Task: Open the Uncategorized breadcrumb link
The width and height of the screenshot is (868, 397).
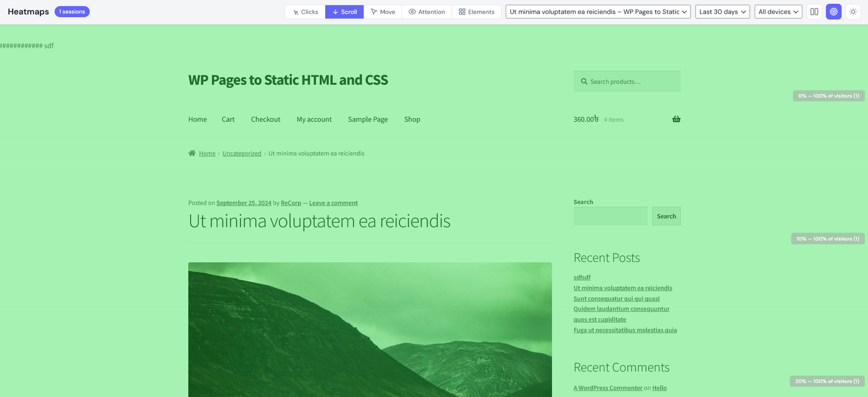Action: (241, 153)
